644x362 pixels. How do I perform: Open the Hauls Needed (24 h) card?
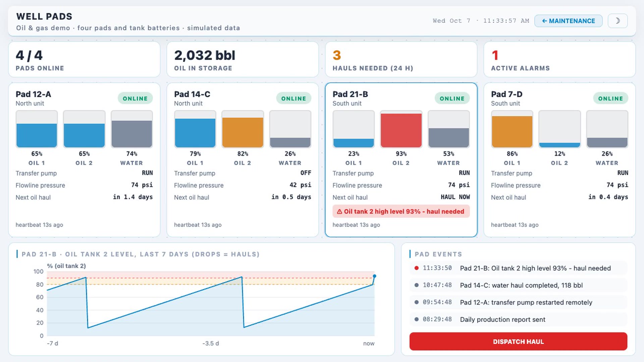click(x=401, y=59)
